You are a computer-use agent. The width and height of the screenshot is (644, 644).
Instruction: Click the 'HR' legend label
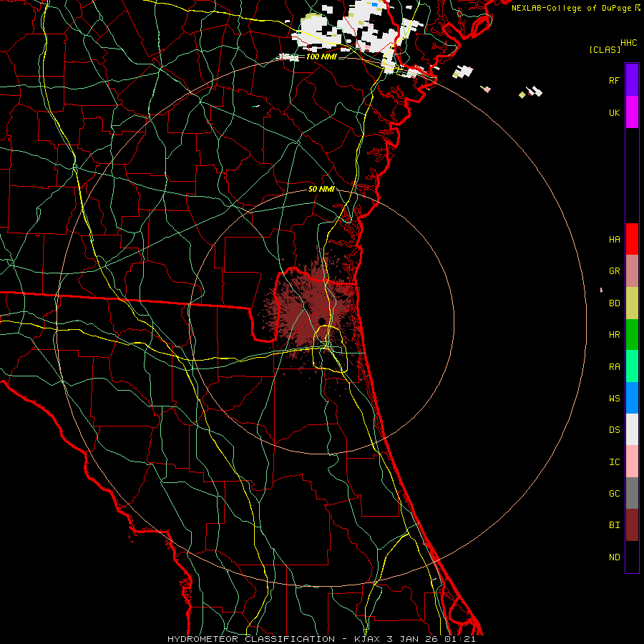point(614,335)
